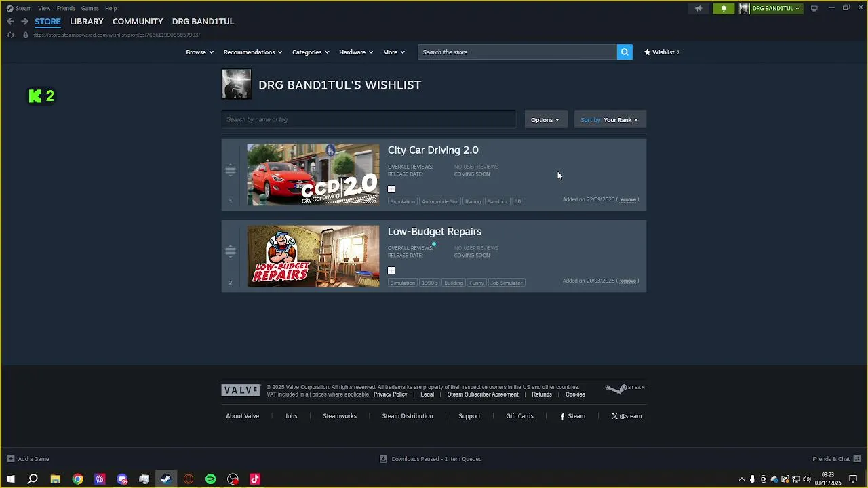
Task: Open the Games menu
Action: click(90, 8)
